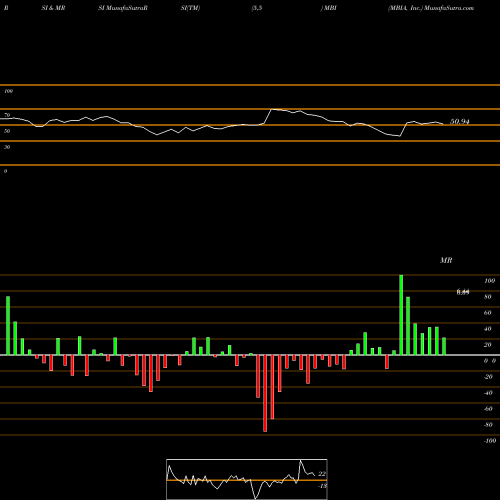The width and height of the screenshot is (500, 500).
Task: Click the RSI axis label 50
Action: 7,131
